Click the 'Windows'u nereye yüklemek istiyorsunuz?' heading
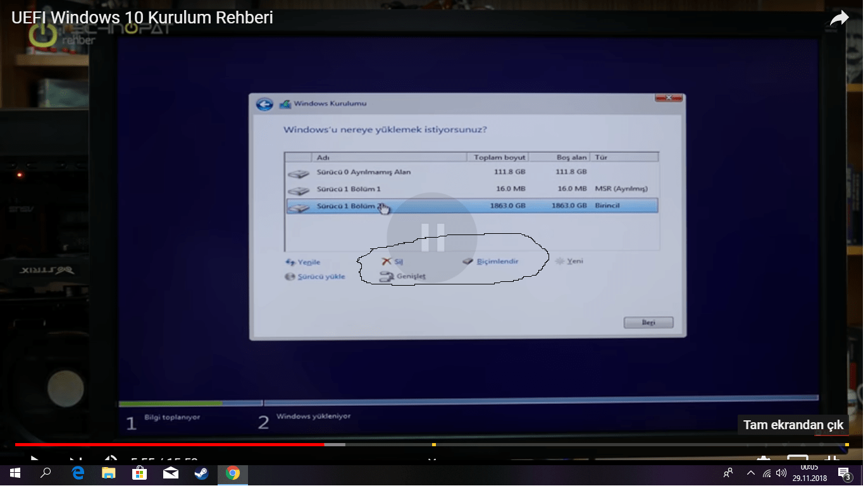Screen dimensions: 868x493 [x=385, y=130]
